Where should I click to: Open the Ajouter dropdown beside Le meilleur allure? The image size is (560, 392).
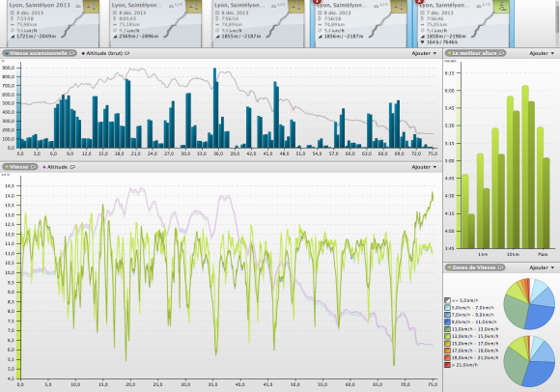coord(542,53)
